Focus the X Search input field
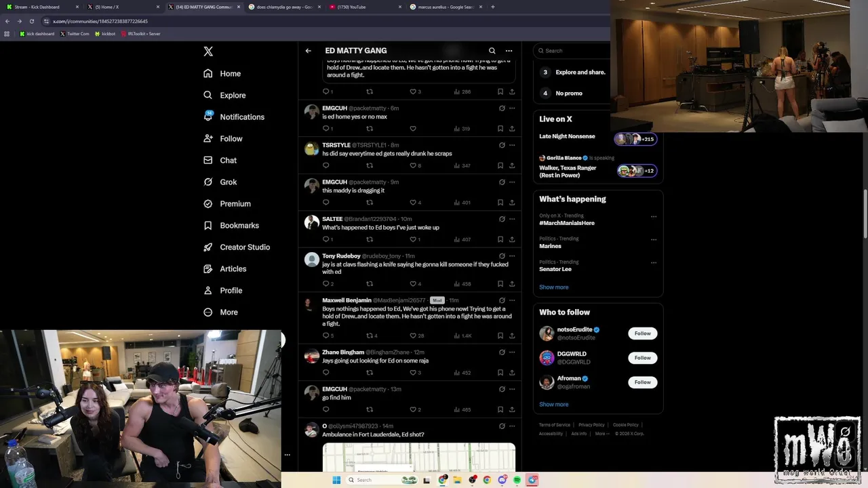Viewport: 868px width, 488px height. click(x=573, y=50)
